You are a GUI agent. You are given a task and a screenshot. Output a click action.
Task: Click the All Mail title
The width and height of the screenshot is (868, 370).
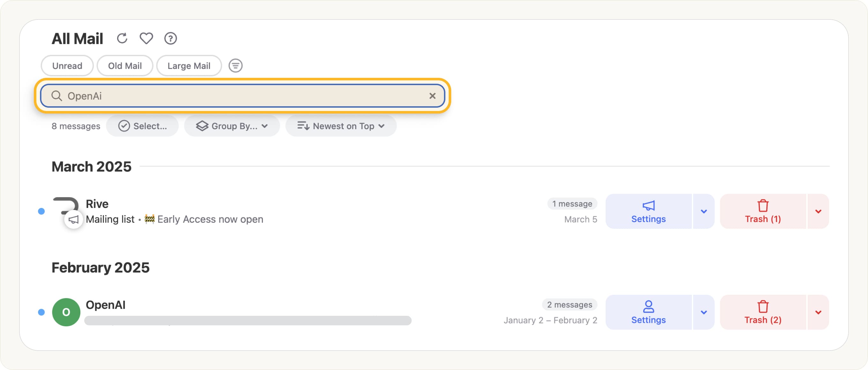pyautogui.click(x=77, y=39)
